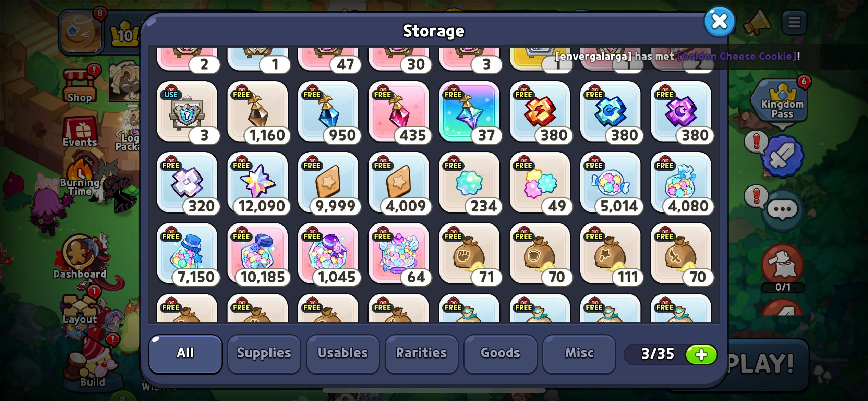Viewport: 868px width, 401px height.
Task: Expand storage with the green plus button
Action: click(701, 354)
